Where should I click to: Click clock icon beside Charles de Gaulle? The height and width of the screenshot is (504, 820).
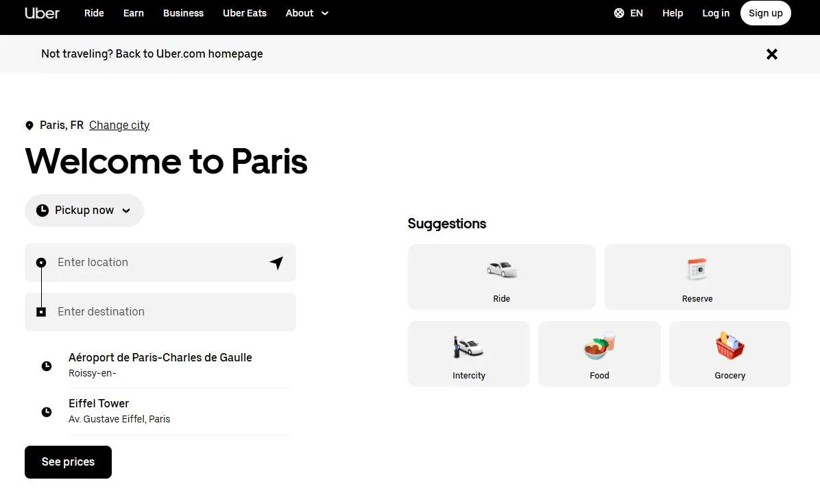pyautogui.click(x=47, y=366)
